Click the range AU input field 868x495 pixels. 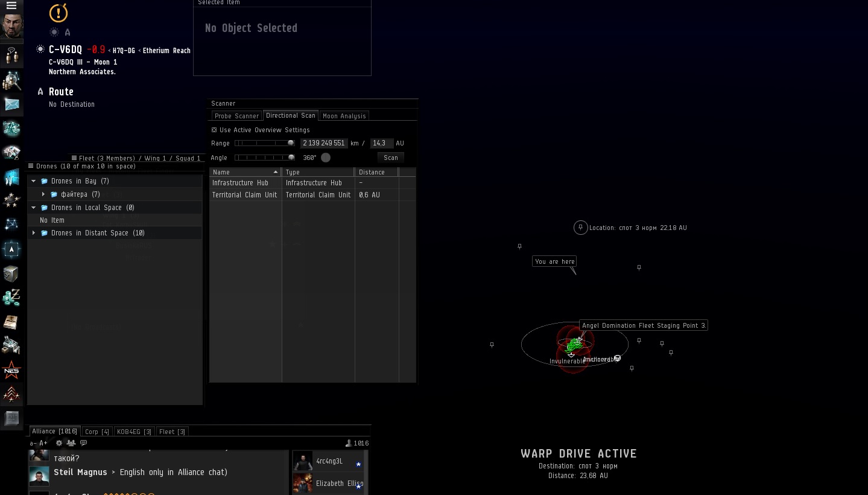coord(382,143)
